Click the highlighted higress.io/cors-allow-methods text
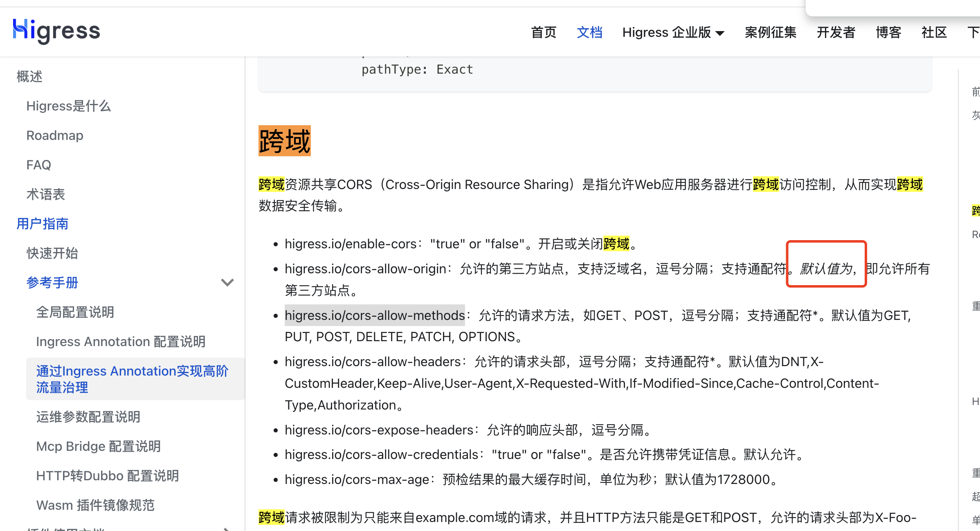This screenshot has width=980, height=531. click(375, 315)
